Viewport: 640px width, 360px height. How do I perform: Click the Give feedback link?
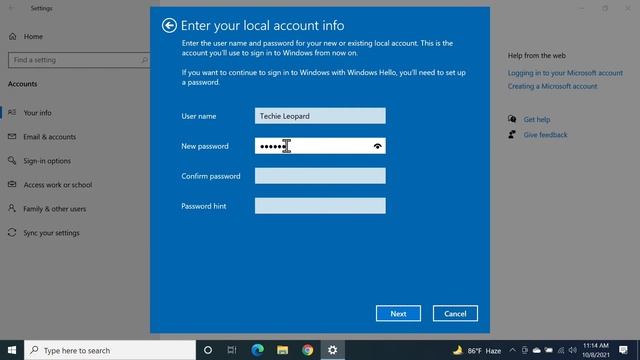[545, 135]
